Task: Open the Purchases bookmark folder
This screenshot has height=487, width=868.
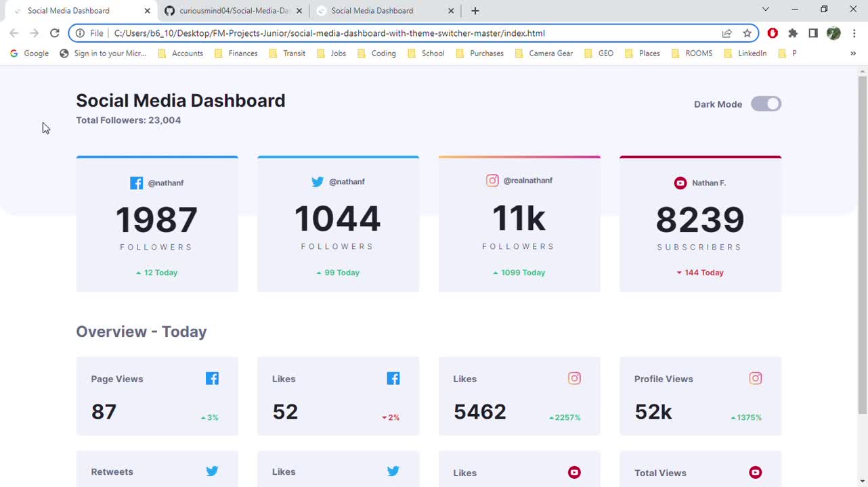Action: (x=479, y=53)
